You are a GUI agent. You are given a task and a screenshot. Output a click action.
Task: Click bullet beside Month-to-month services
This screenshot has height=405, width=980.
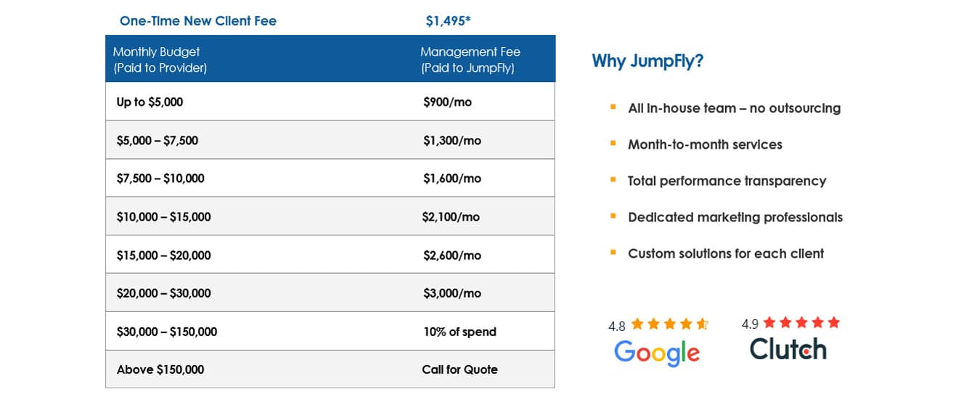(613, 144)
